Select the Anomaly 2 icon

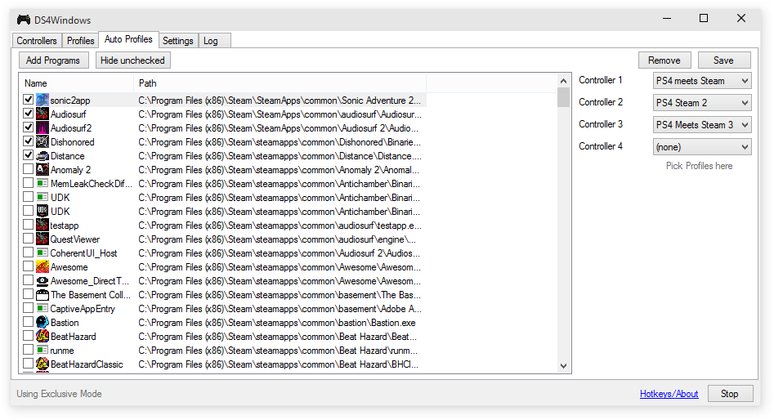(x=42, y=170)
